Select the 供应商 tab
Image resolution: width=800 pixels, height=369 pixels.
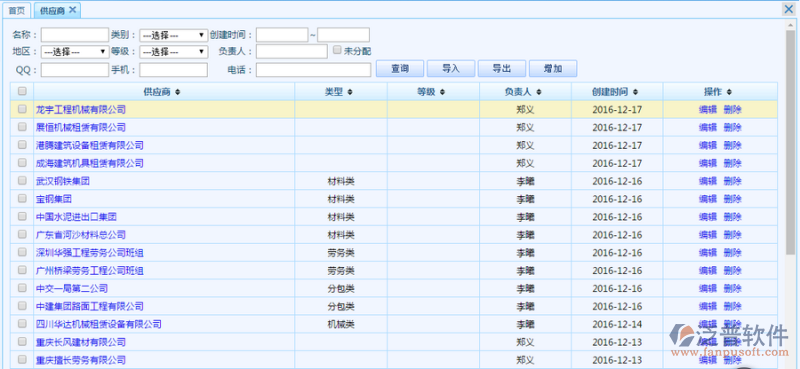(x=53, y=10)
